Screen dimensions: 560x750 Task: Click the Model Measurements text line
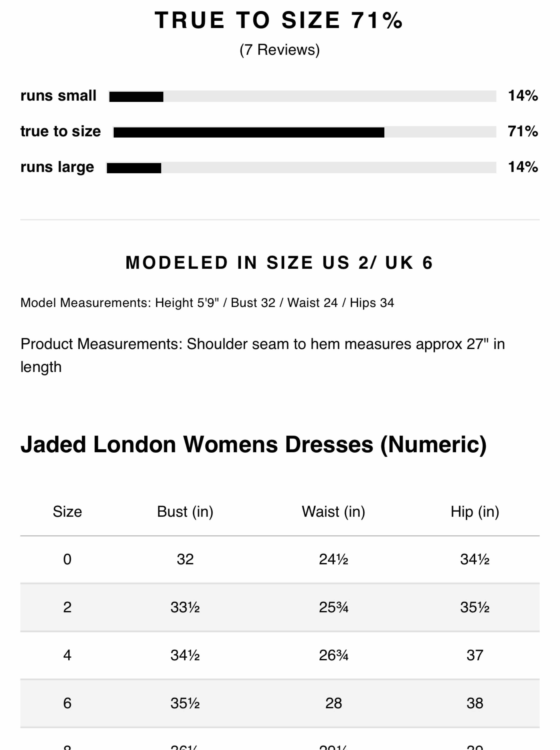(x=207, y=303)
